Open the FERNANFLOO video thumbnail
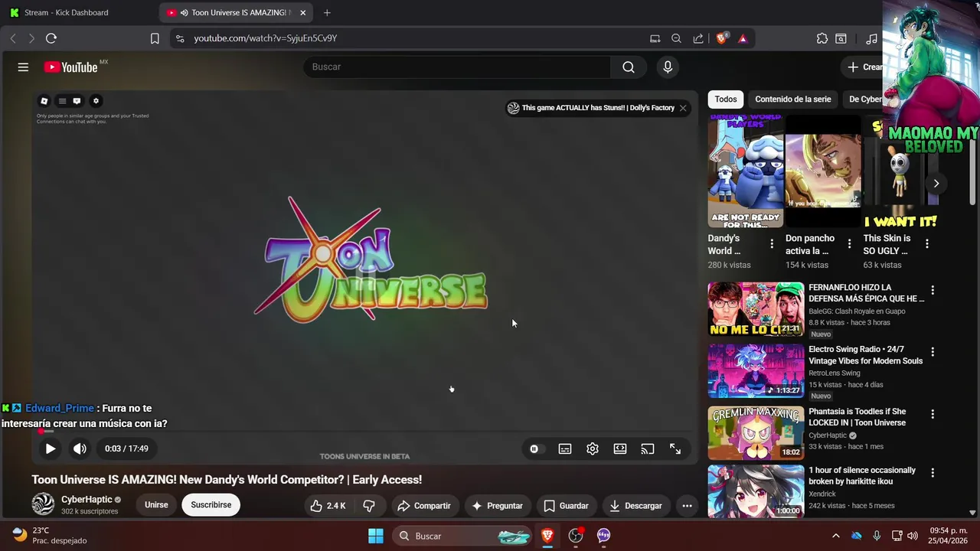980x551 pixels. 756,309
